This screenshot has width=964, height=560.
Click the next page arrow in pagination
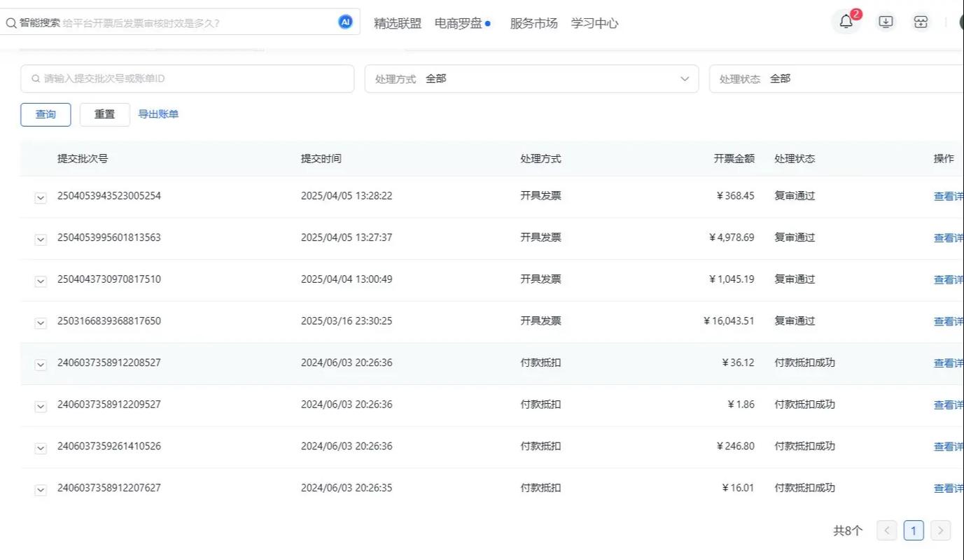940,530
